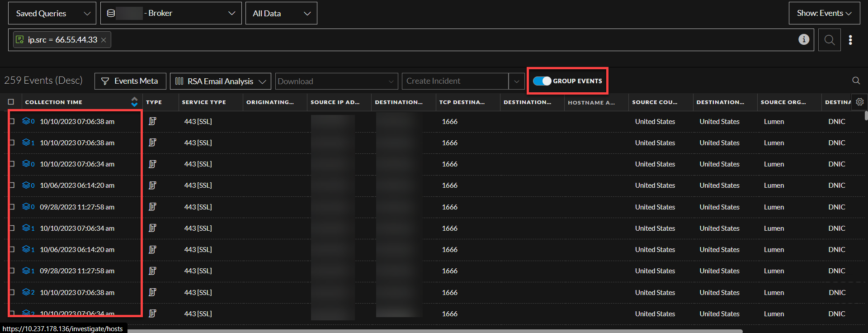
Task: Open RSA Email Analysis column group menu
Action: coord(220,81)
